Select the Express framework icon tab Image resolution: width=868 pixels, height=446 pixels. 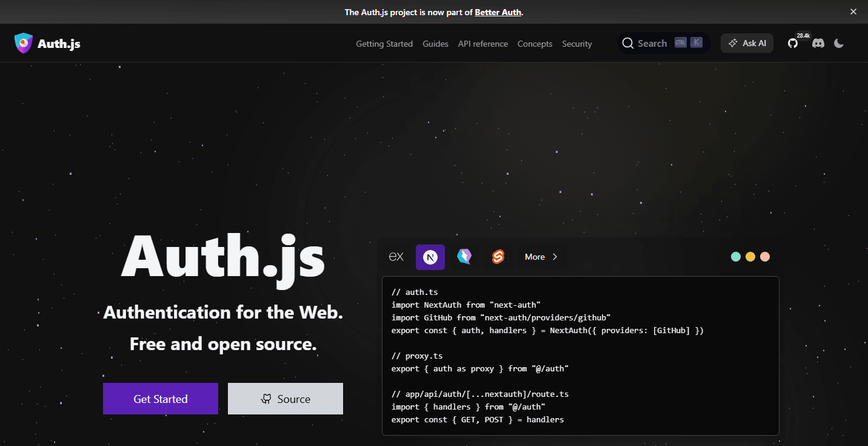click(x=396, y=257)
